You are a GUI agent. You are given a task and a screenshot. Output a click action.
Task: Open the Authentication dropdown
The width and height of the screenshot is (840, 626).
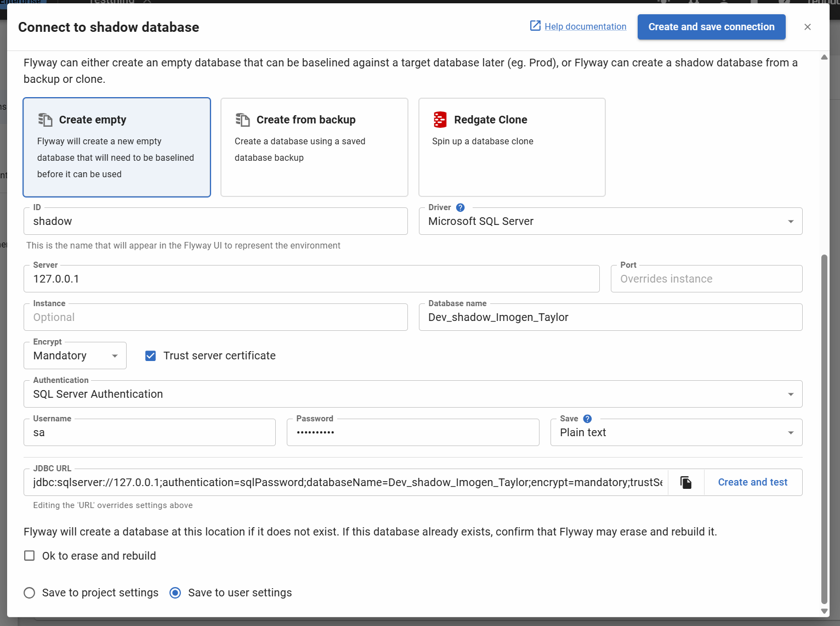(x=413, y=394)
